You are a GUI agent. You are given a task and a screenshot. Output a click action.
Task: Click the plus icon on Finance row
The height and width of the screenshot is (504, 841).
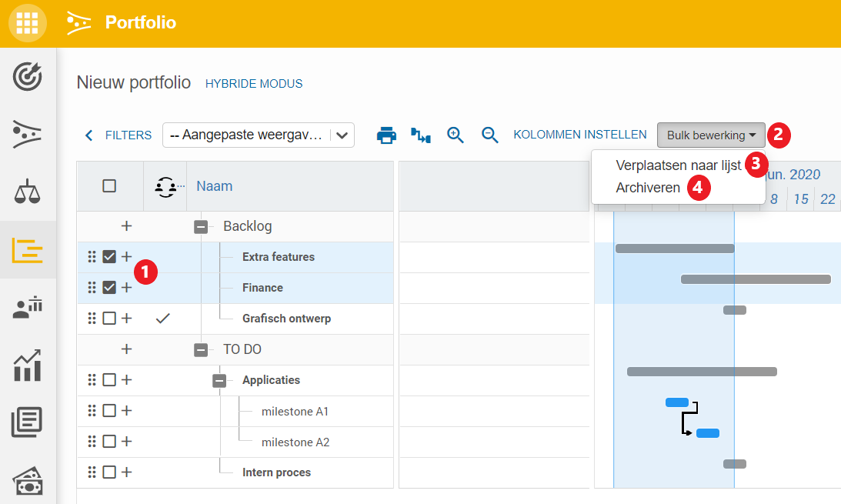pyautogui.click(x=127, y=287)
